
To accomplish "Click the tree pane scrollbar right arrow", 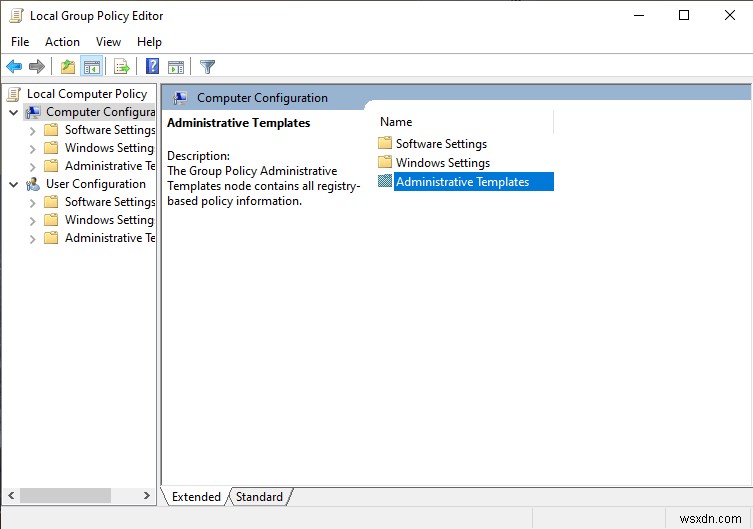I will point(147,495).
